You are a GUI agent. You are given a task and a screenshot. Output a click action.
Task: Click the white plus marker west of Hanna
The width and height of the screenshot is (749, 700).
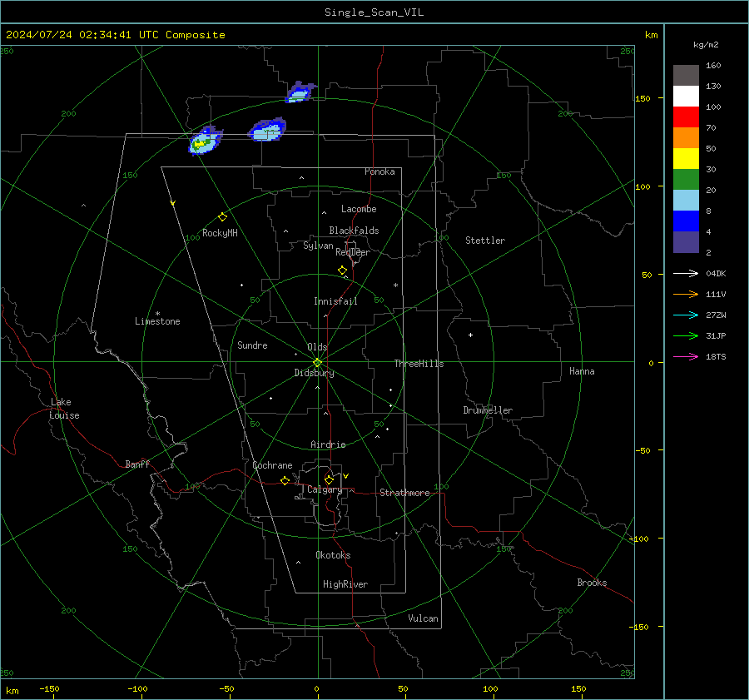click(470, 335)
